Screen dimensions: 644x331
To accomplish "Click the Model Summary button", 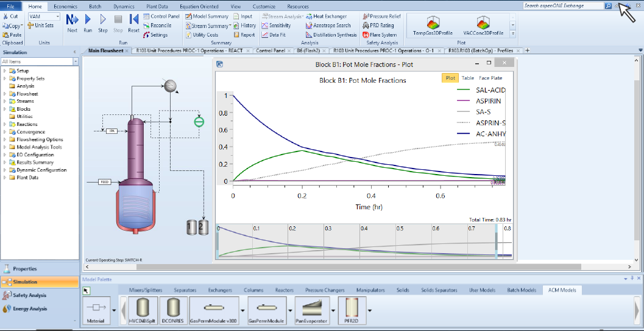I will 207,16.
